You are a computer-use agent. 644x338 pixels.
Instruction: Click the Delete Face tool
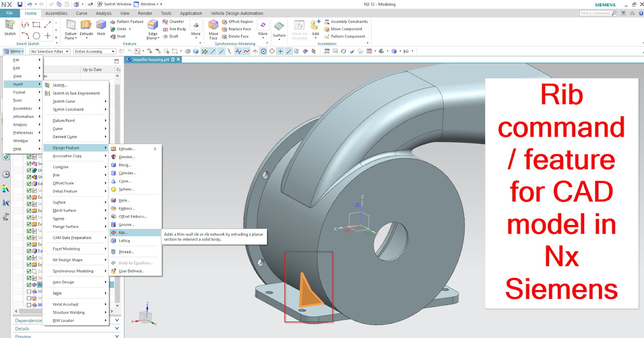click(x=235, y=36)
